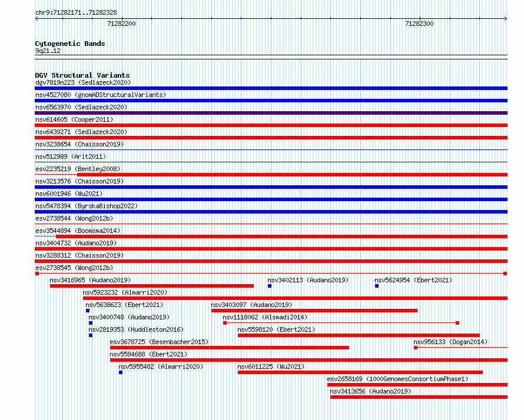Open esv2738544 (Wong2012b) variant
The height and width of the screenshot is (420, 524).
(x=74, y=218)
